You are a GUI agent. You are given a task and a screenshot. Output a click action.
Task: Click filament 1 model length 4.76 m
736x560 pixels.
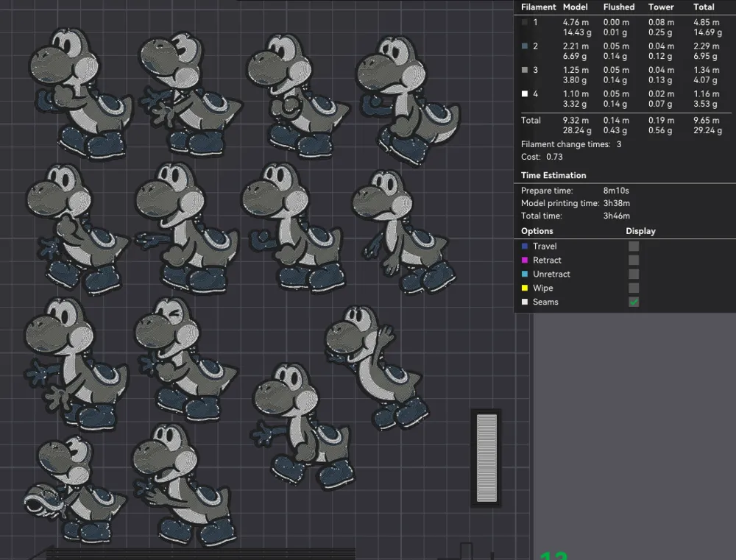pyautogui.click(x=576, y=22)
